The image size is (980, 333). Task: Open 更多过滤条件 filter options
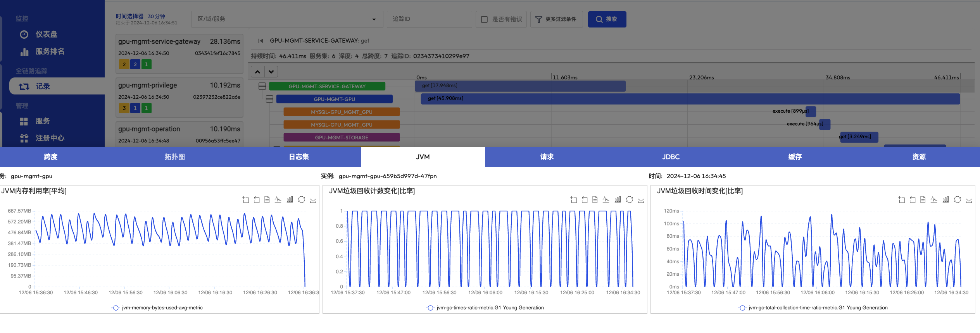click(556, 19)
